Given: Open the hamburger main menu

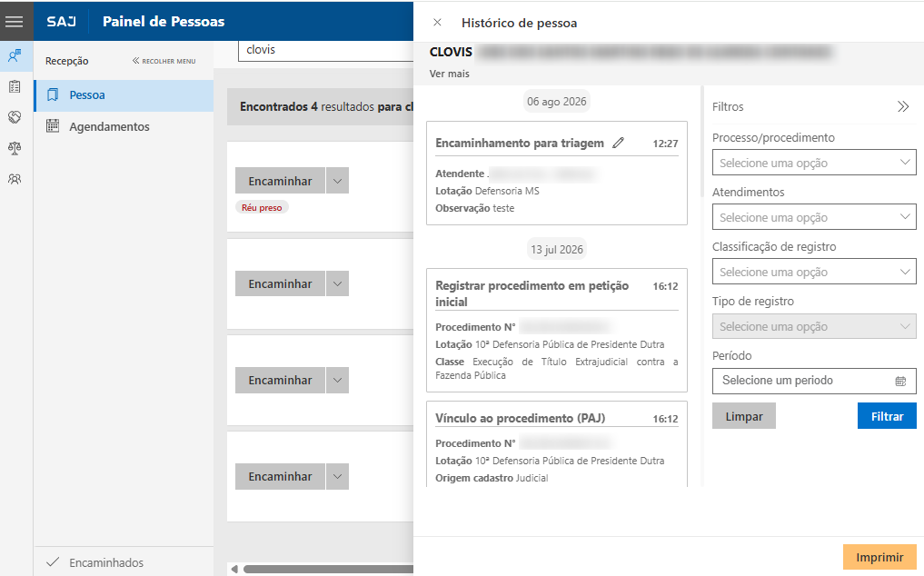Looking at the screenshot, I should click(x=15, y=21).
